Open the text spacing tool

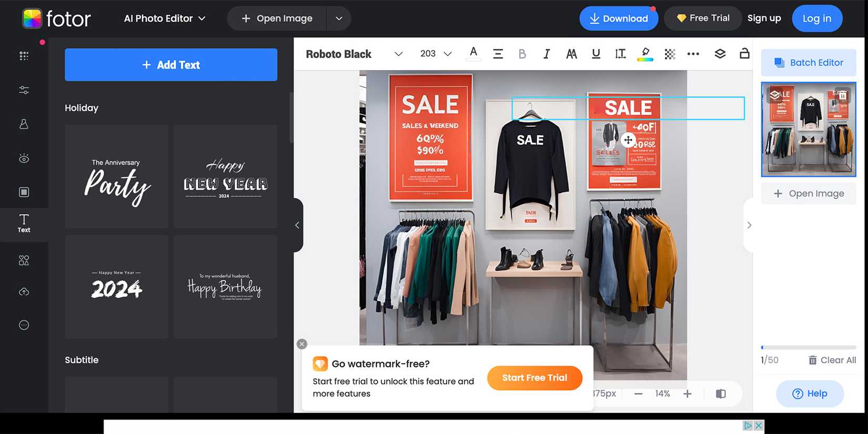point(620,54)
